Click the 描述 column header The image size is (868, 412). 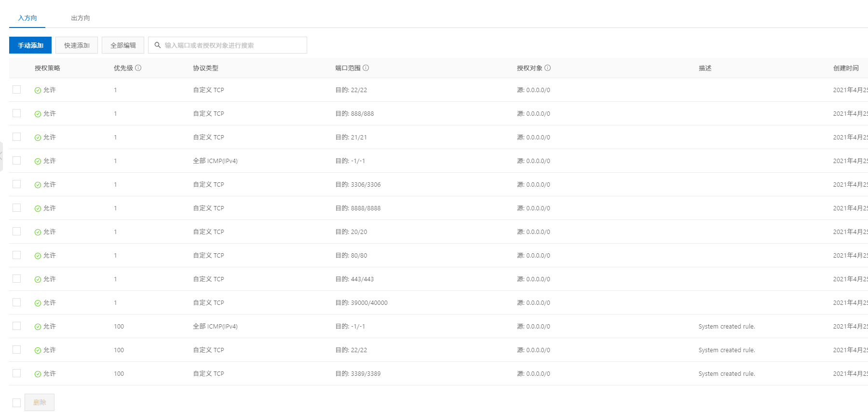(x=705, y=68)
